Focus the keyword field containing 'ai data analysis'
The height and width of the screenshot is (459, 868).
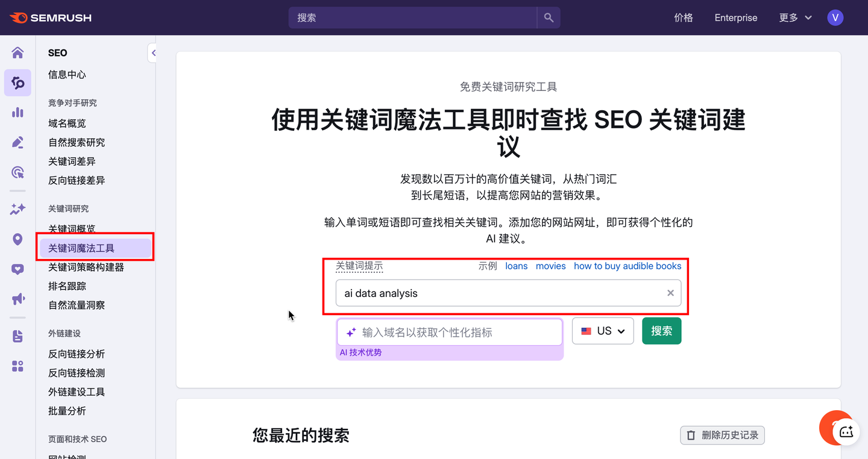pos(509,293)
